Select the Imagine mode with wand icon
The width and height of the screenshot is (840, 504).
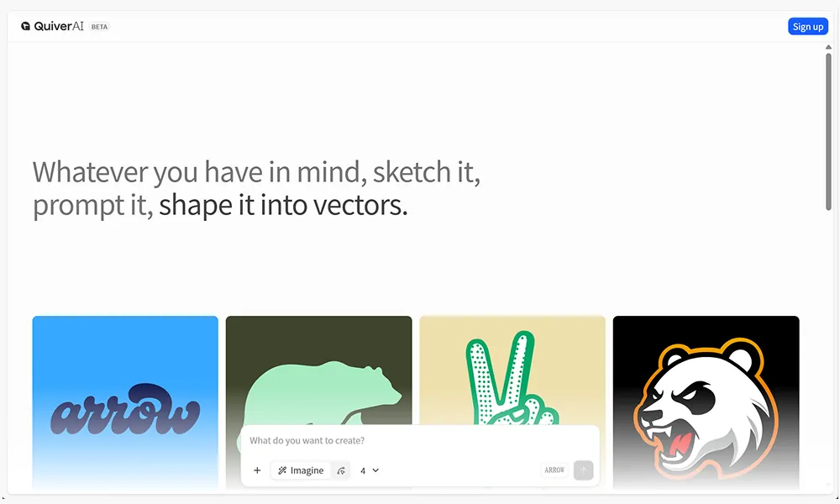[301, 470]
